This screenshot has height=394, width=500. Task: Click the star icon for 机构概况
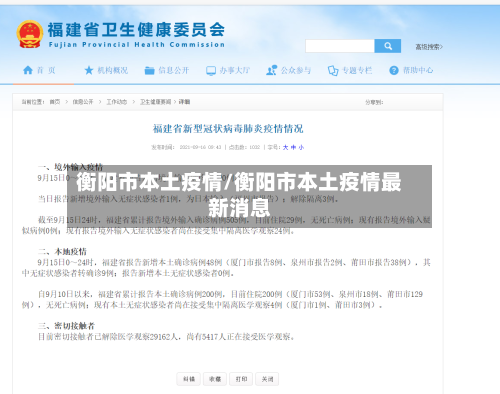[89, 70]
